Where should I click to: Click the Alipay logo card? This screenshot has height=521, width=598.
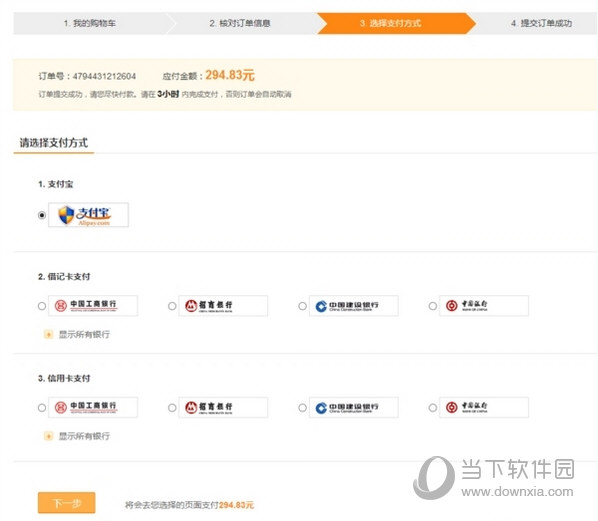[x=88, y=215]
